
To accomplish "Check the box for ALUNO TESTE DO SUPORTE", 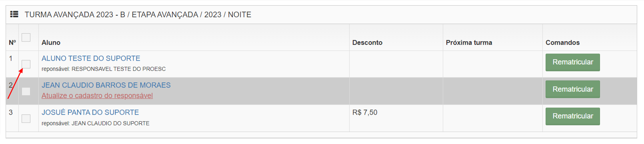I will click(26, 64).
